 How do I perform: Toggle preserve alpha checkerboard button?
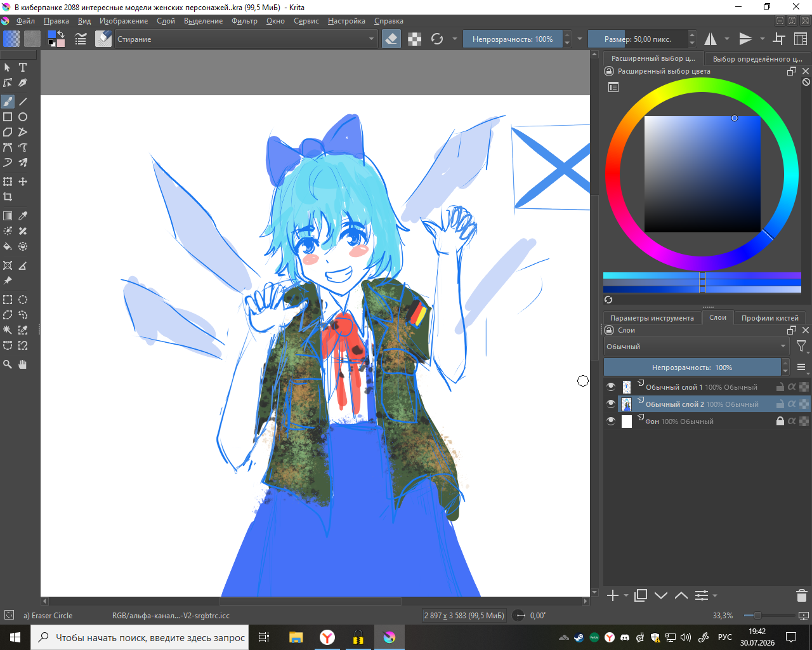click(x=414, y=39)
